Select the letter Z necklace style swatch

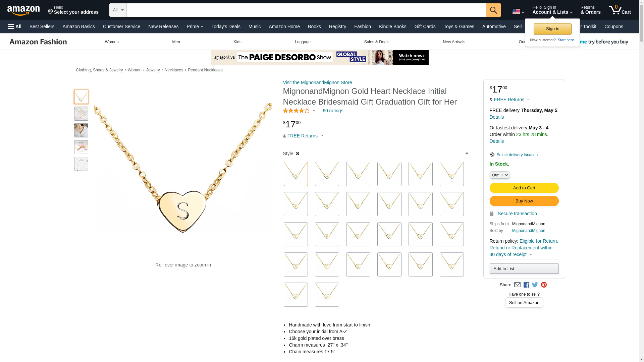click(x=327, y=295)
